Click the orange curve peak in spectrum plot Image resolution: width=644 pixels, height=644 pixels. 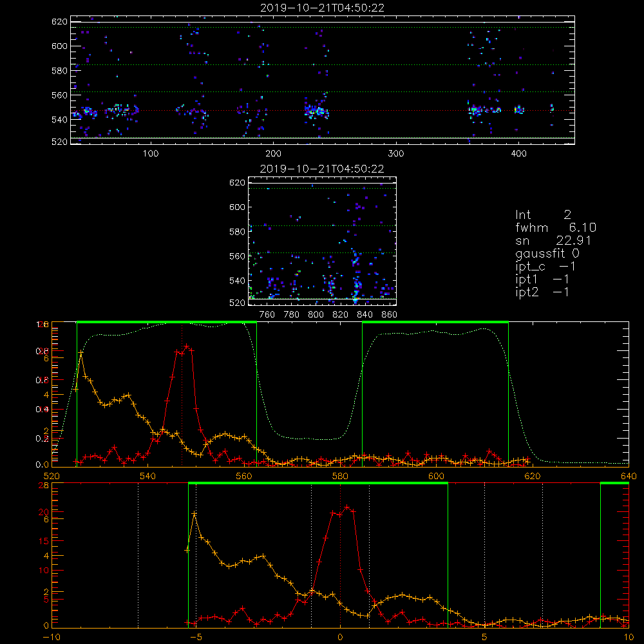click(81, 352)
